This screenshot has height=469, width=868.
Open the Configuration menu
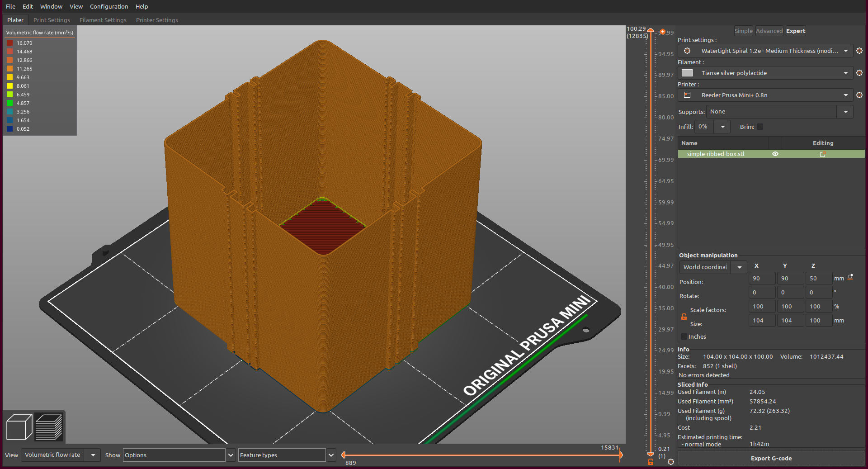click(x=109, y=6)
